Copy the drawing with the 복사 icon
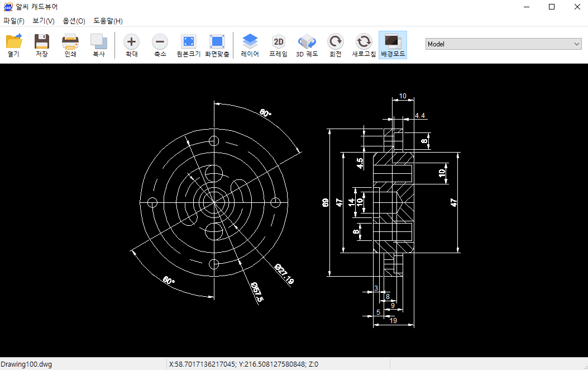588x370 pixels. pyautogui.click(x=99, y=45)
